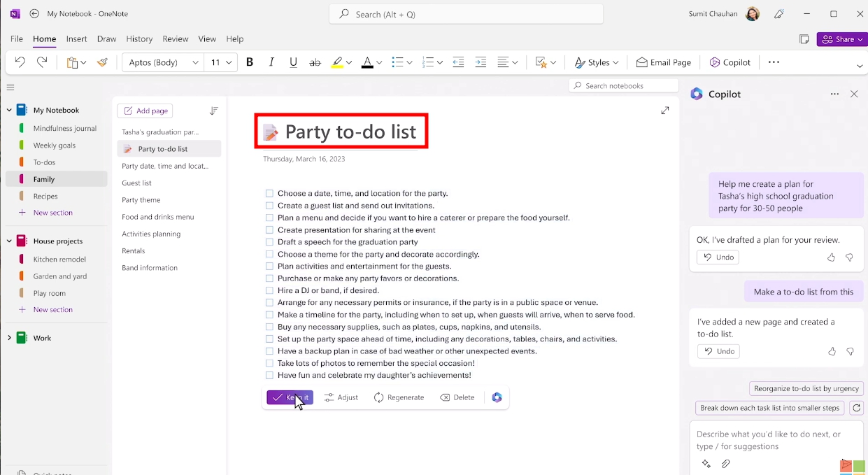Check 'Have fun and celebrate' checkbox
868x475 pixels.
[x=269, y=375]
